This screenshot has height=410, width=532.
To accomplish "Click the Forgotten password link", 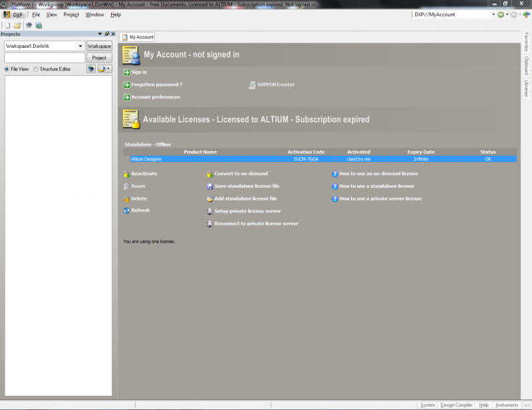I will tap(157, 85).
